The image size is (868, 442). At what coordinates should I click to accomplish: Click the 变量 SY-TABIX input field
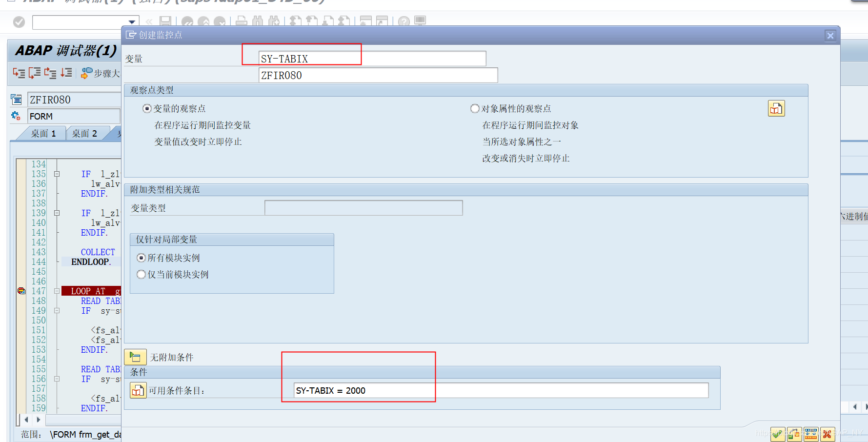coord(372,59)
